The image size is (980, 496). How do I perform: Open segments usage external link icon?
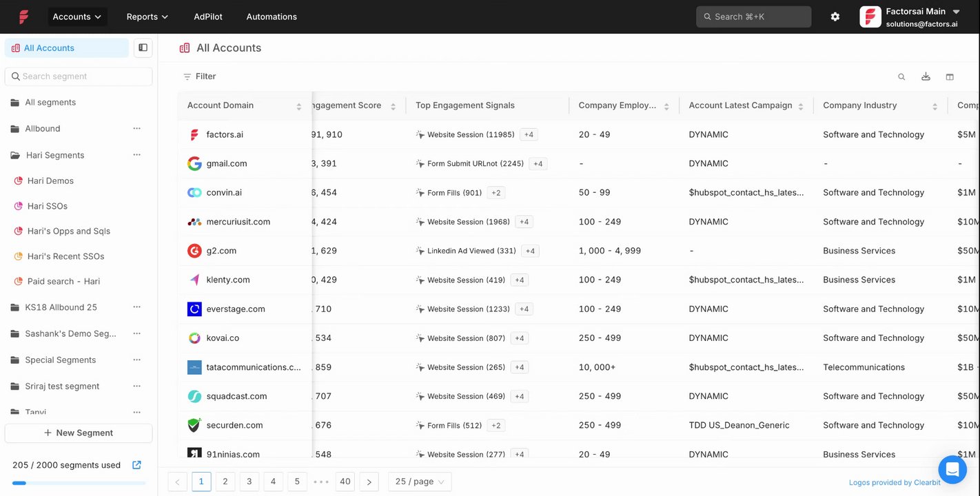tap(136, 465)
